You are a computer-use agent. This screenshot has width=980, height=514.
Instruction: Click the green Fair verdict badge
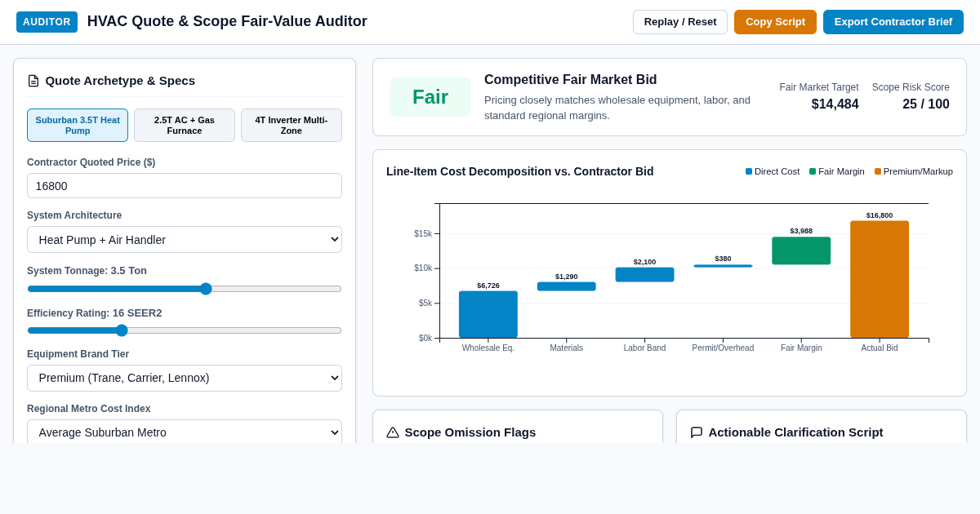pos(430,97)
